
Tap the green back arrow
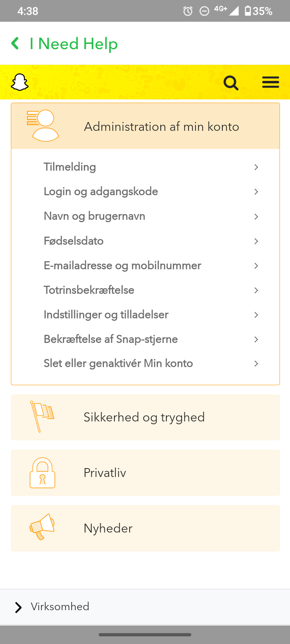pyautogui.click(x=15, y=43)
